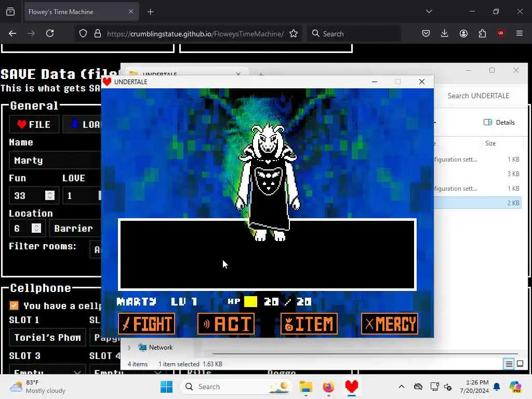
Task: Click the ITEM button in Undertale
Action: [309, 324]
